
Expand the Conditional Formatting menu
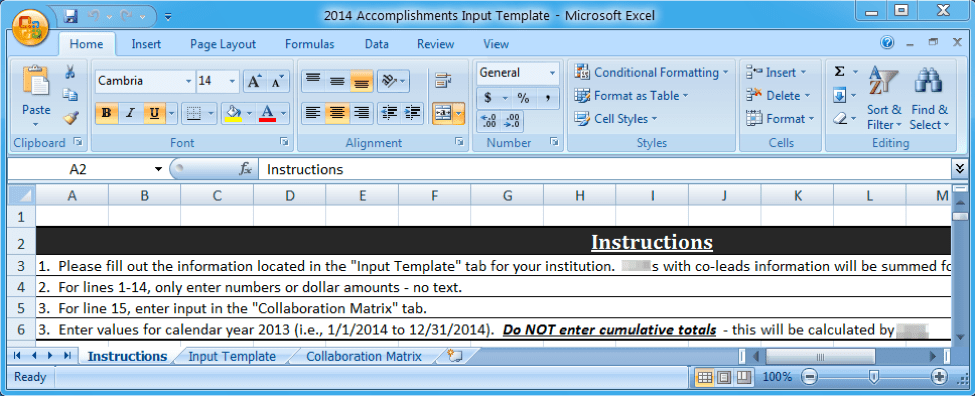click(651, 73)
